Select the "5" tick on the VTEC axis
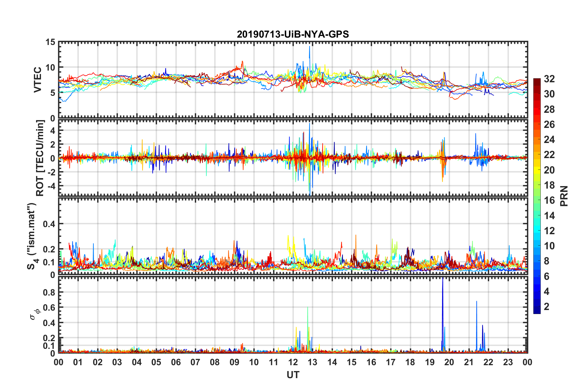586x392 pixels. 53,93
